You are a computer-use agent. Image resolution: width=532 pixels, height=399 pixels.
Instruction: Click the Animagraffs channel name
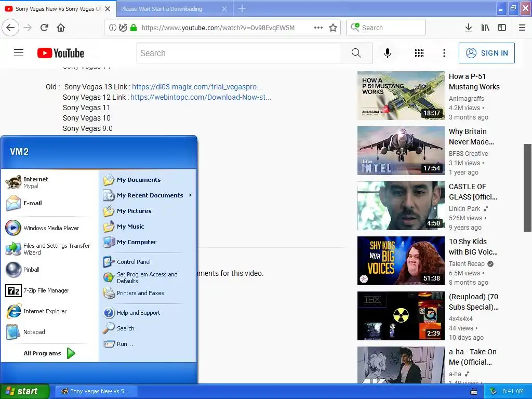click(x=467, y=98)
